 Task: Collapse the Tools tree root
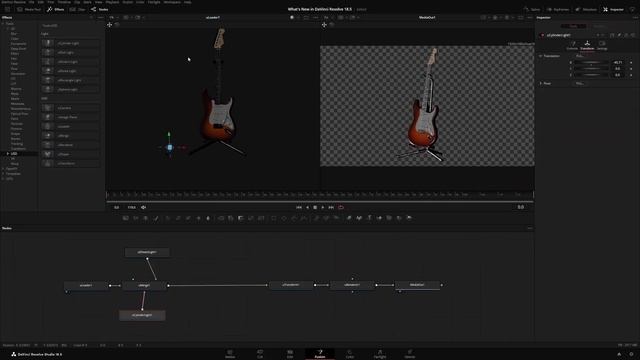[3, 24]
